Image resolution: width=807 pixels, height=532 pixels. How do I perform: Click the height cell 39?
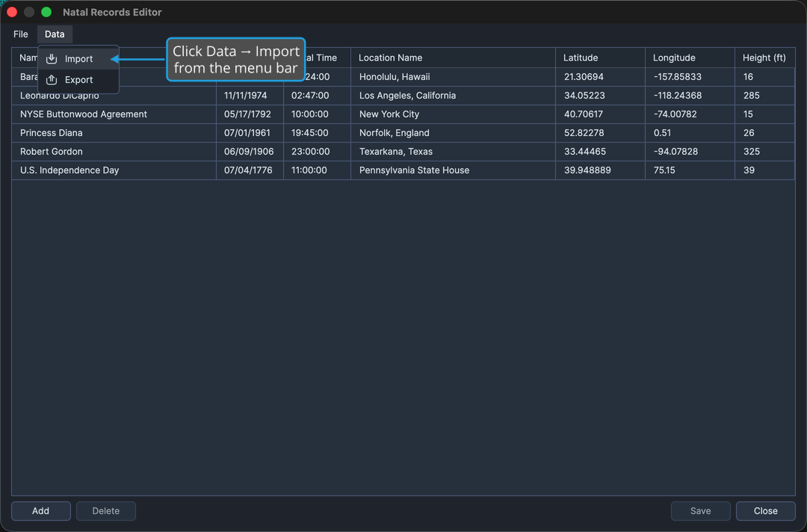(x=765, y=170)
